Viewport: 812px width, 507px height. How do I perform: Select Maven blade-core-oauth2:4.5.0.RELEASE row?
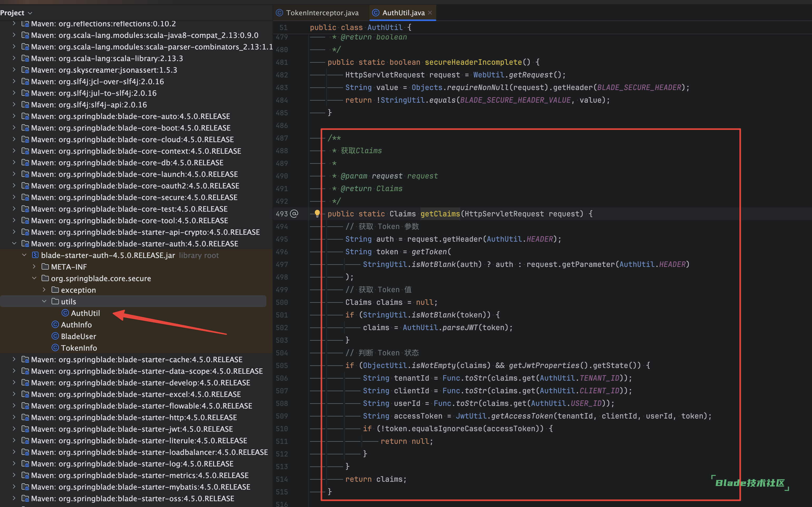136,185
